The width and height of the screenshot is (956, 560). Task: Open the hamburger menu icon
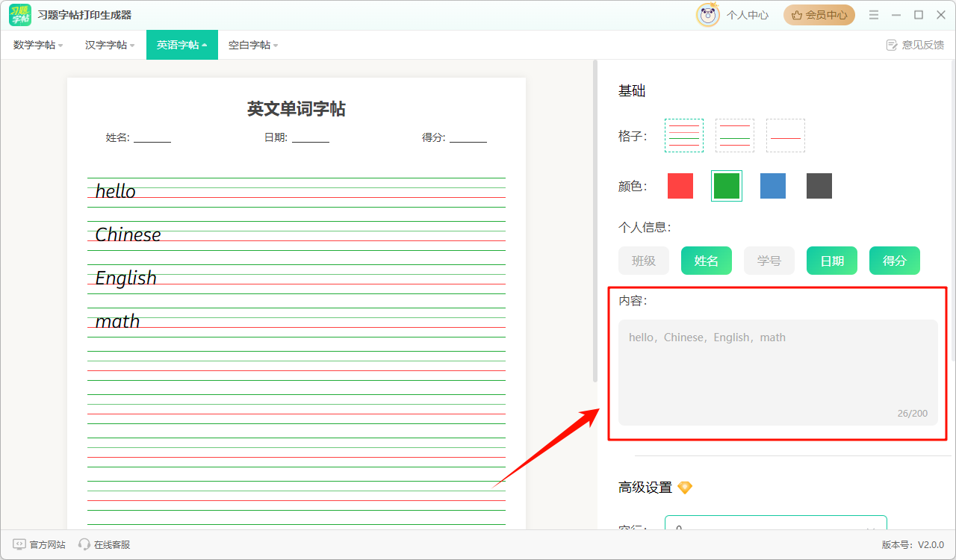pos(874,15)
